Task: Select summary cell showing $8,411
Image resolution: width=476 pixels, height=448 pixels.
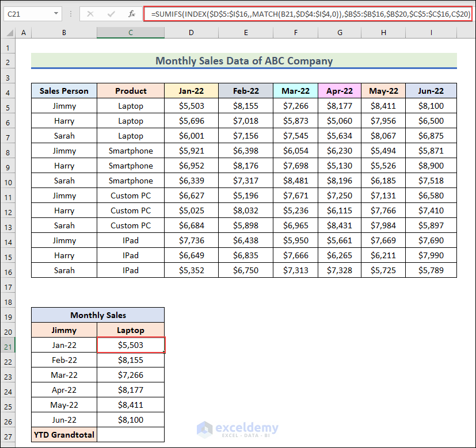Action: tap(131, 405)
